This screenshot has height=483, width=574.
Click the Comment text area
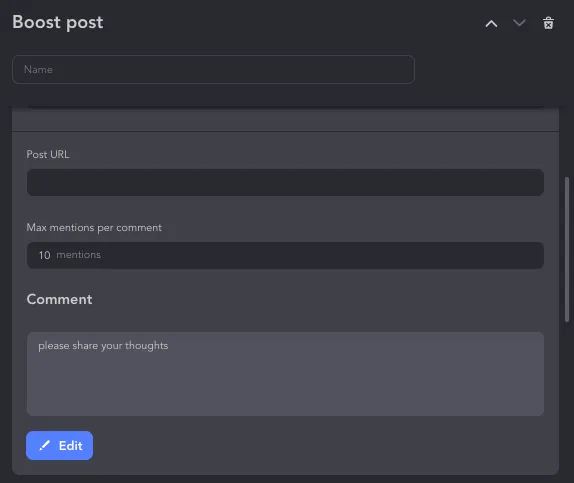coord(285,374)
